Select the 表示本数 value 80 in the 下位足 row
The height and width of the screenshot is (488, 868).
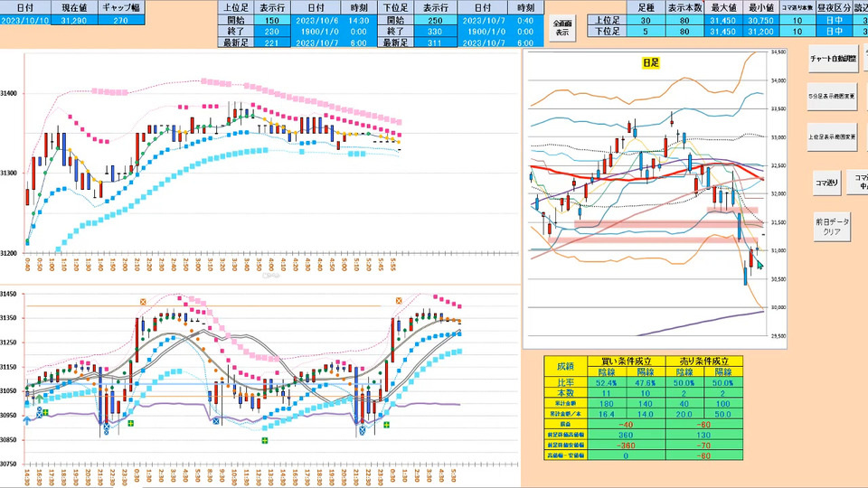point(684,32)
